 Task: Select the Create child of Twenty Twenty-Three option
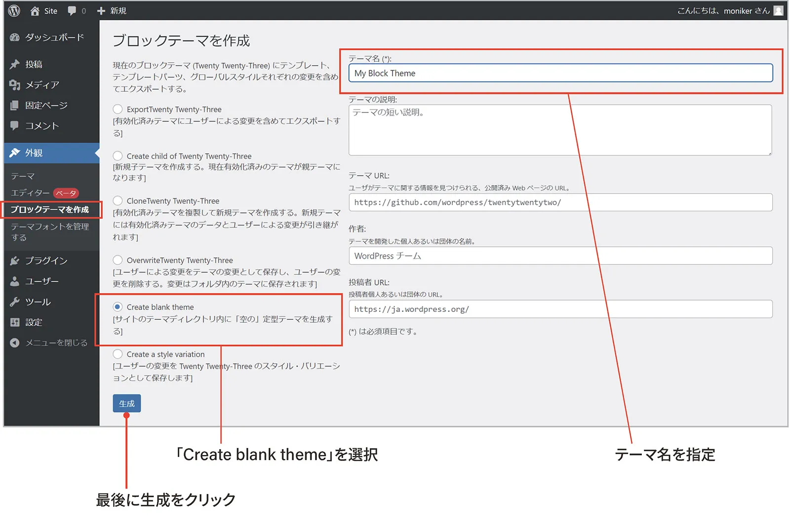coord(118,156)
